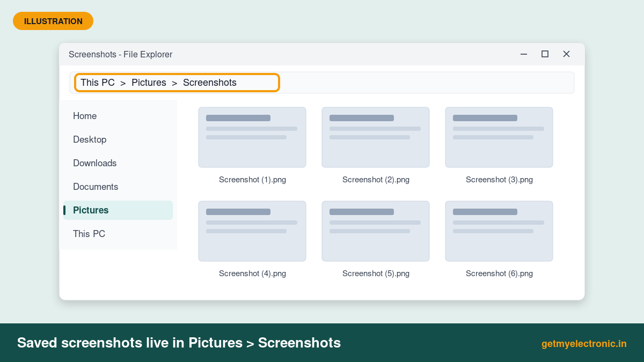
Task: Click the file name Screenshot (1).png
Action: tap(252, 180)
